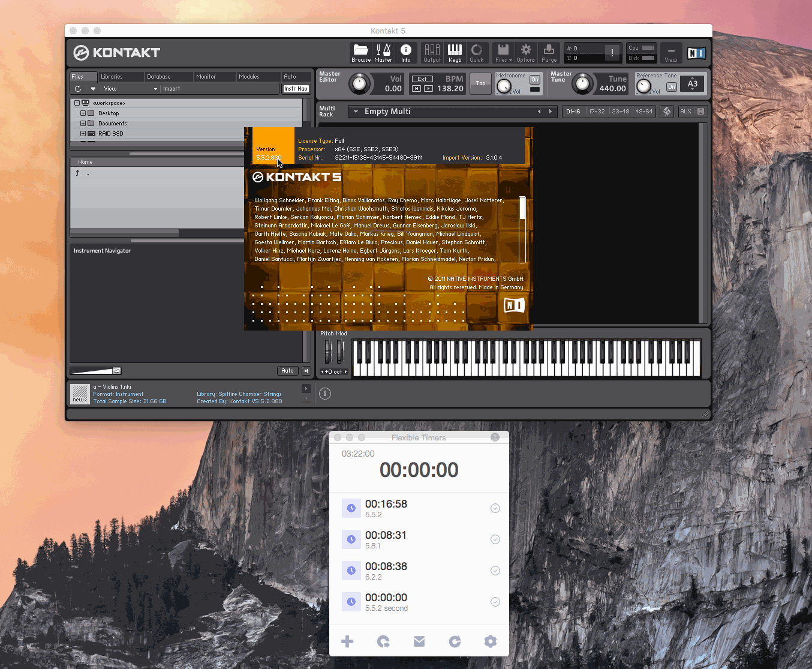Toggle the Keyb on-screen keyboard button
Image resolution: width=812 pixels, height=669 pixels.
(x=455, y=53)
